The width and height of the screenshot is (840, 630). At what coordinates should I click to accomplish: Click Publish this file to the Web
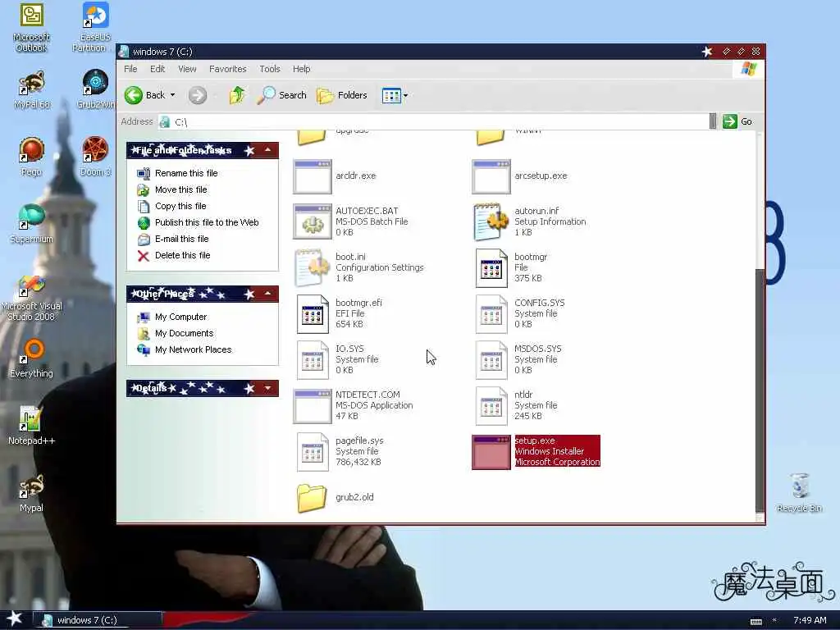click(x=206, y=222)
